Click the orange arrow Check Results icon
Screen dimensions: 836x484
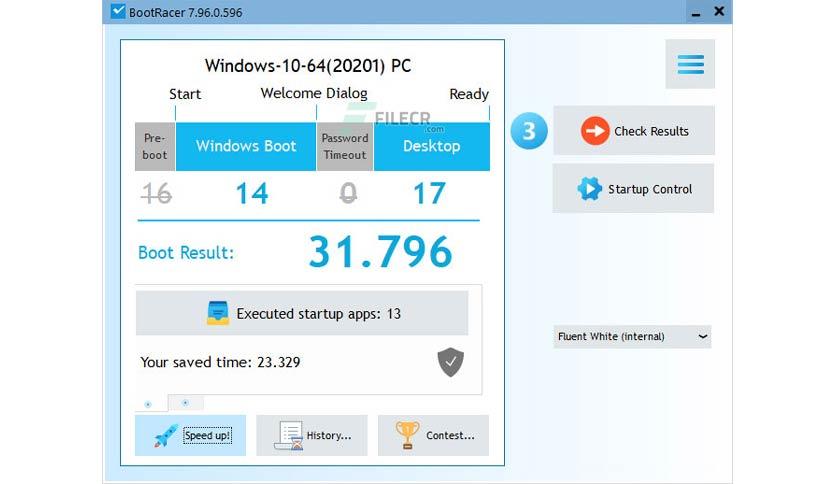[595, 131]
